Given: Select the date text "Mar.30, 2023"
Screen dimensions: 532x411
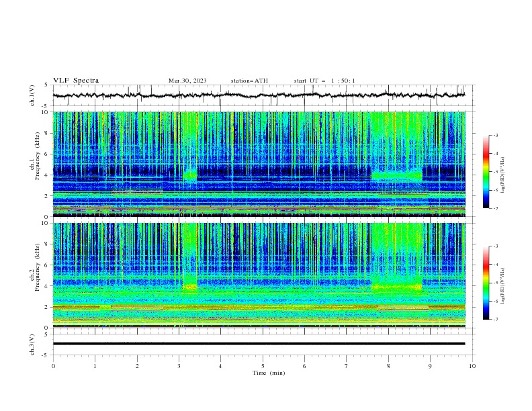Looking at the screenshot, I should pos(187,81).
